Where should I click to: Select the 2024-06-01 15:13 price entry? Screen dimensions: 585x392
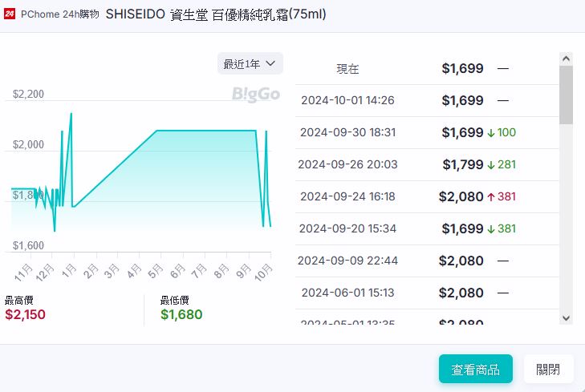coord(425,293)
